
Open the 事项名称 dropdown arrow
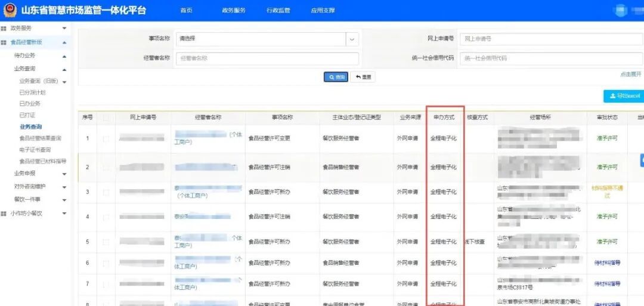tap(352, 39)
